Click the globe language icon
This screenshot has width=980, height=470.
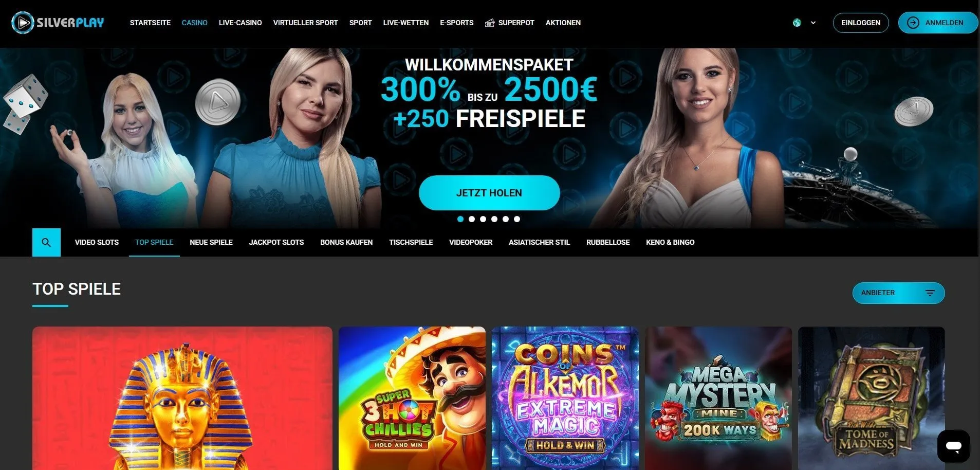coord(797,23)
